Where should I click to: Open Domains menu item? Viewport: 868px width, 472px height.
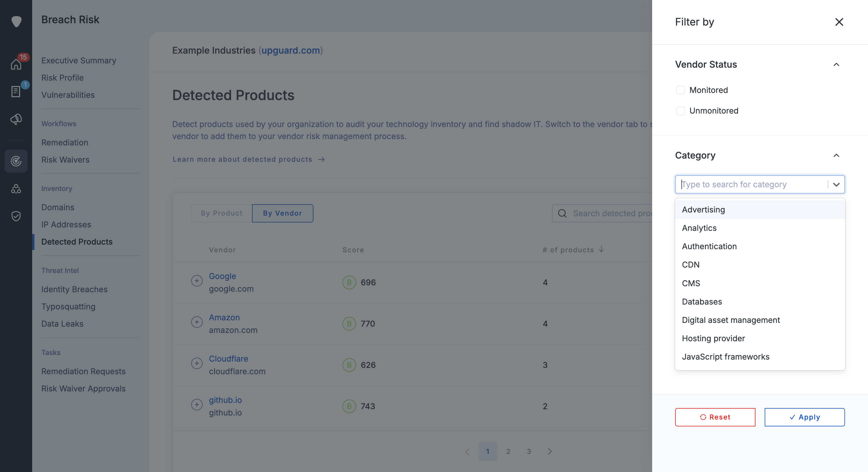click(58, 208)
